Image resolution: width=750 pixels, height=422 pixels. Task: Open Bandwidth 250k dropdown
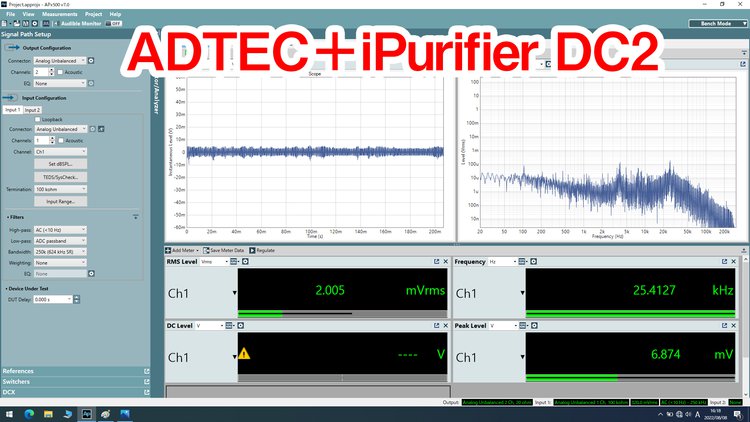[x=60, y=252]
